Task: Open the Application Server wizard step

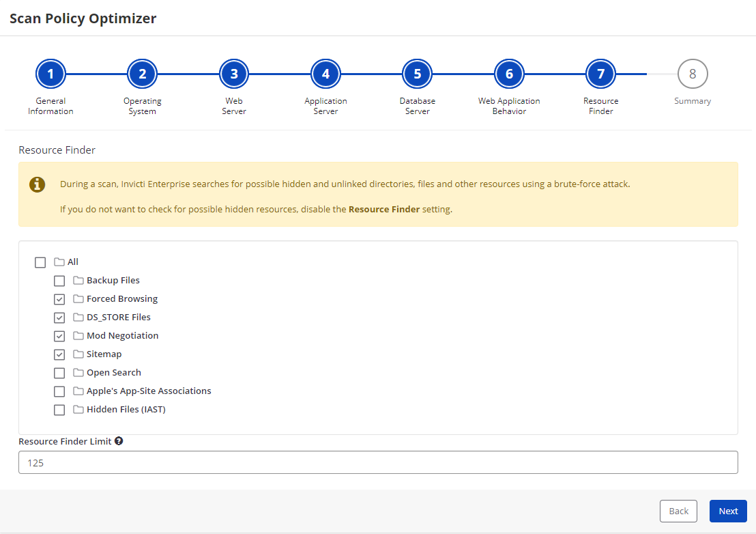Action: click(325, 73)
